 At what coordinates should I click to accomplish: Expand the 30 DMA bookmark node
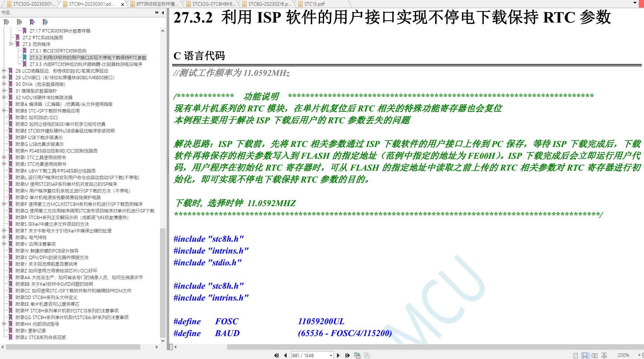[x=4, y=84]
